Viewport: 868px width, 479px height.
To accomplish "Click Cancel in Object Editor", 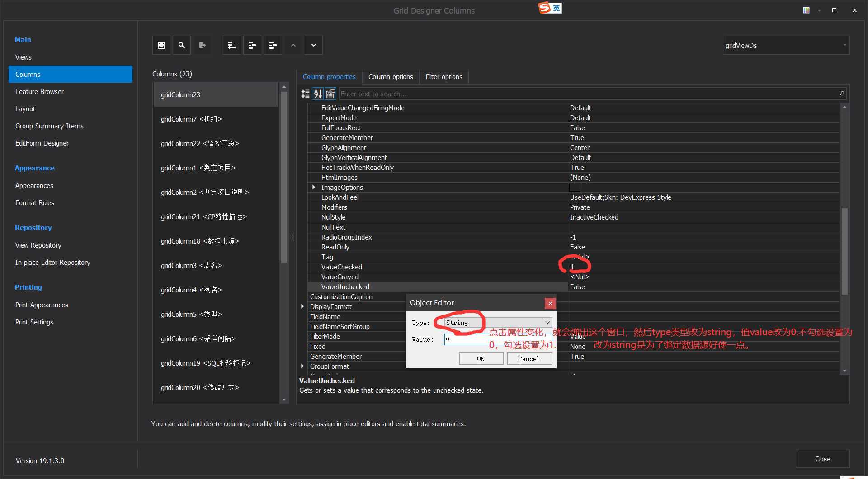I will click(x=529, y=359).
